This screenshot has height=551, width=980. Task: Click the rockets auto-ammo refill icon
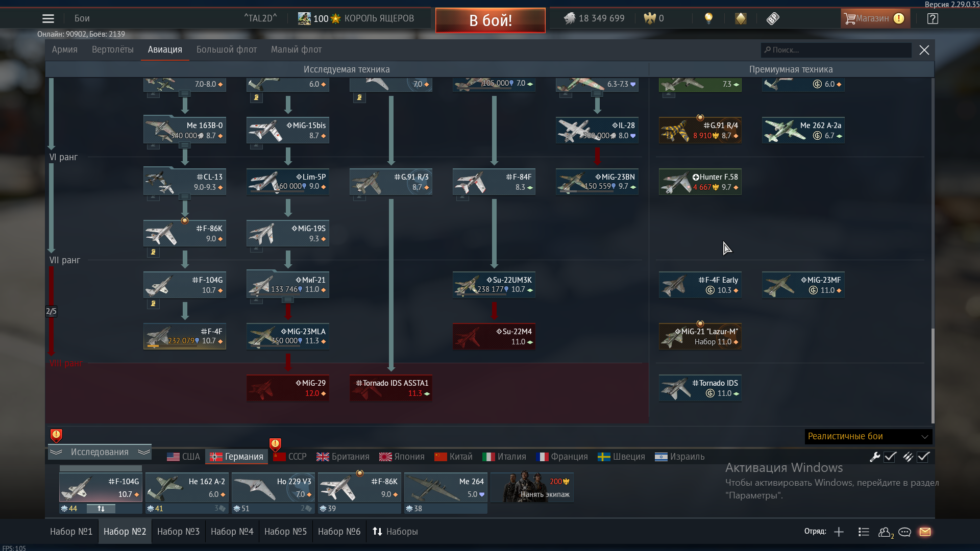908,457
